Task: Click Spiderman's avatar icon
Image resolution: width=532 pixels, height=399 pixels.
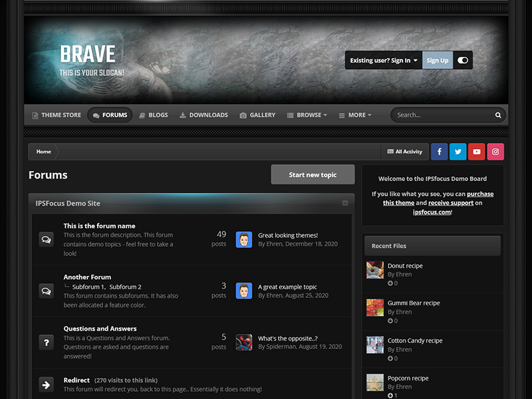Action: pyautogui.click(x=244, y=342)
